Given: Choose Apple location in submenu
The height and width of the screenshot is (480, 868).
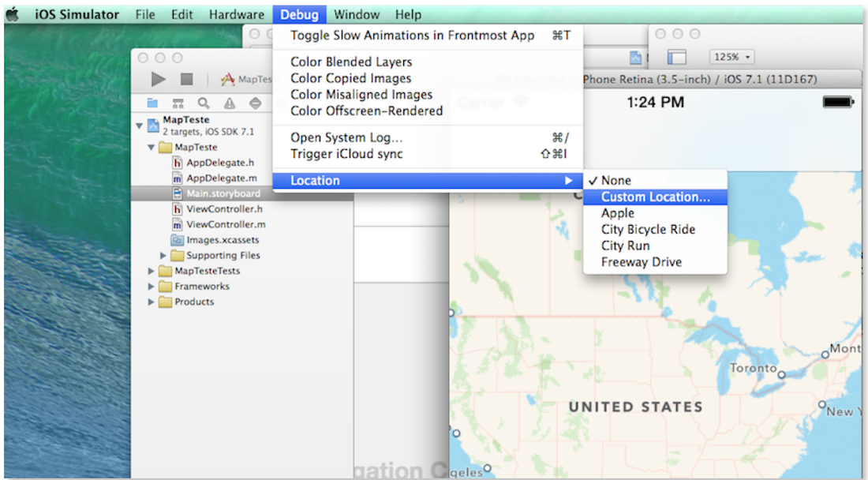Looking at the screenshot, I should point(656,213).
